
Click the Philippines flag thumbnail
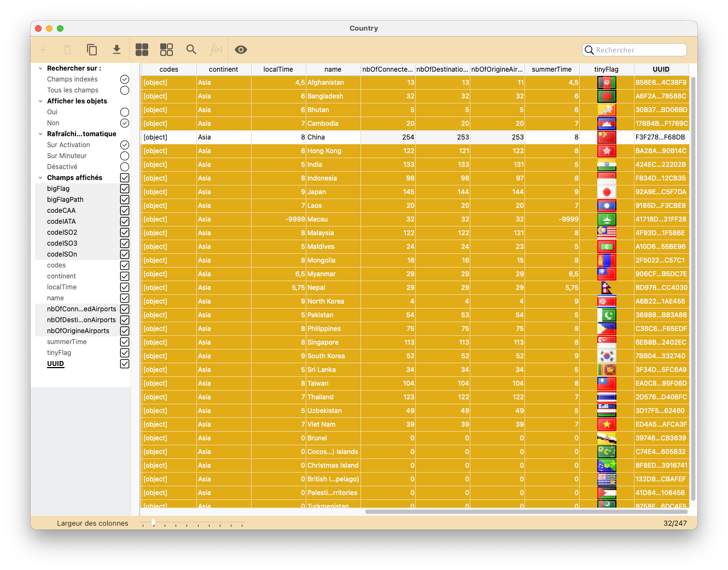pyautogui.click(x=607, y=329)
